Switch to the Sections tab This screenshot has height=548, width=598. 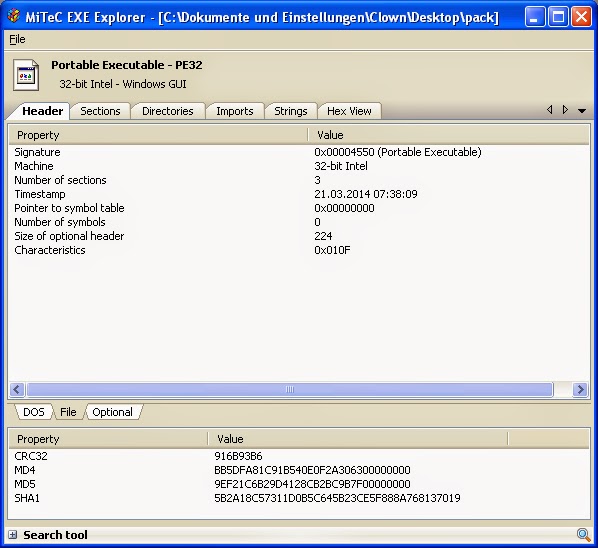tap(100, 111)
